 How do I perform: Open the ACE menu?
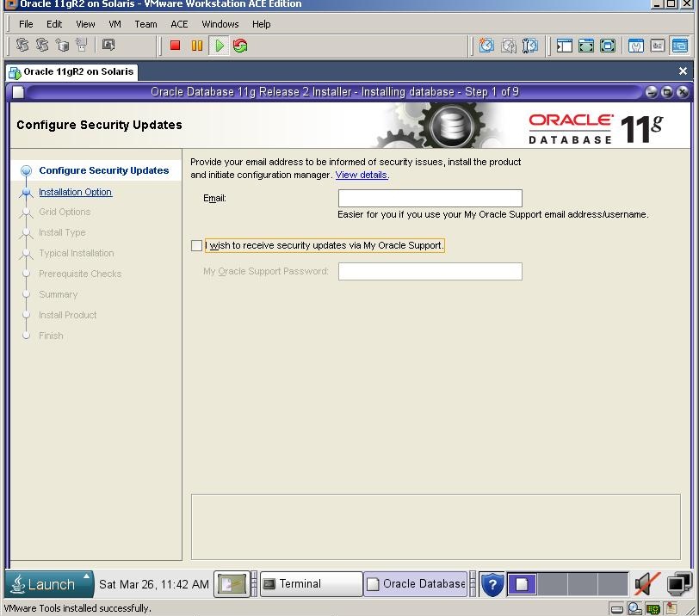pyautogui.click(x=178, y=24)
